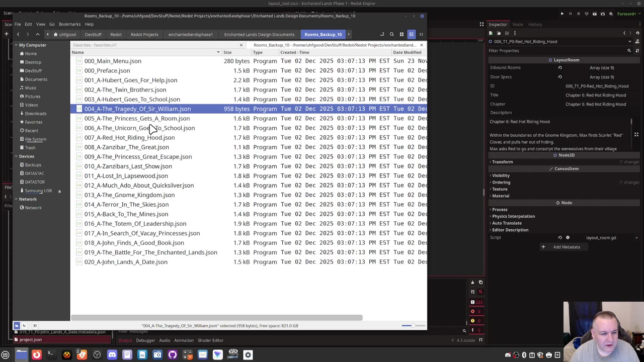Go up to the parent folder

(38, 34)
